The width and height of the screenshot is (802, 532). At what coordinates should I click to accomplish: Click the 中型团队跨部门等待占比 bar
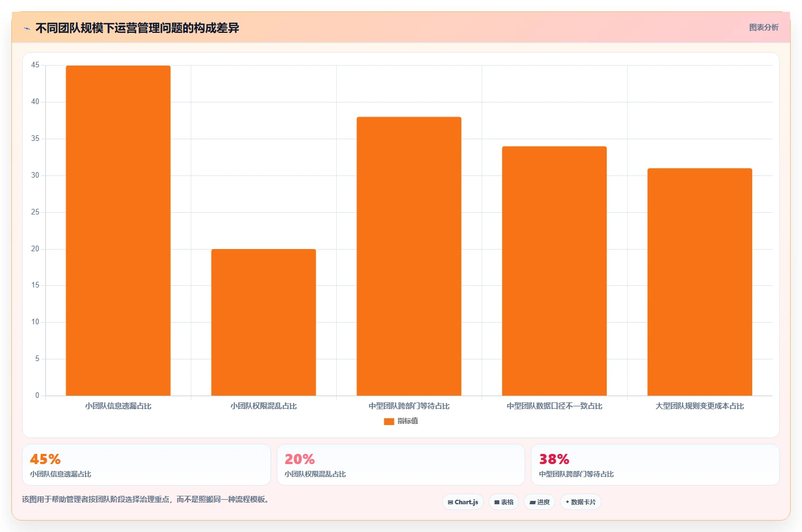coord(409,256)
